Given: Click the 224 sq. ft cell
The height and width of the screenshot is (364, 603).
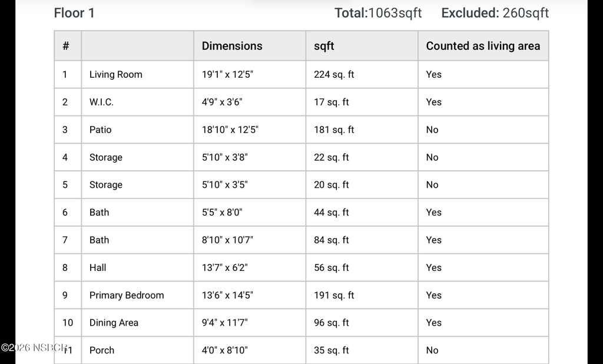Looking at the screenshot, I should pos(334,74).
